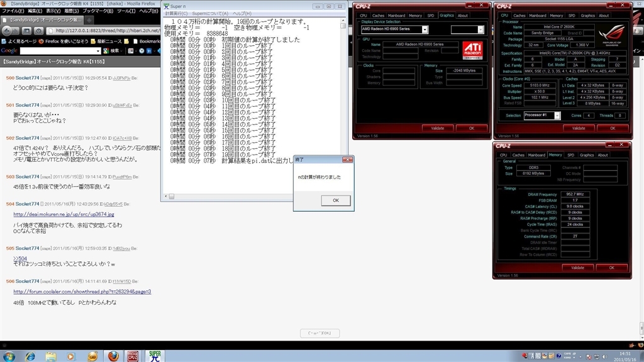Open the Firefox bookmarks star toolbar button
This screenshot has width=644, height=362.
[26, 31]
